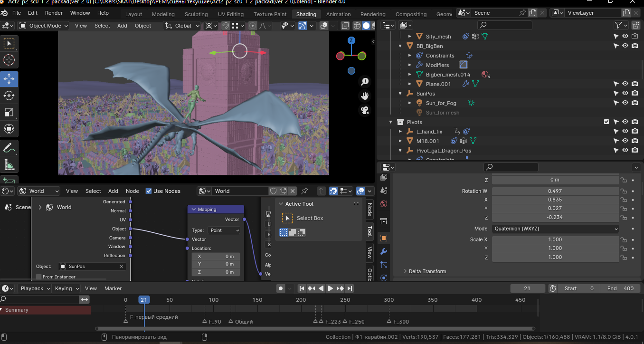This screenshot has width=644, height=344.
Task: Click the Scale X value slider field
Action: pos(555,239)
